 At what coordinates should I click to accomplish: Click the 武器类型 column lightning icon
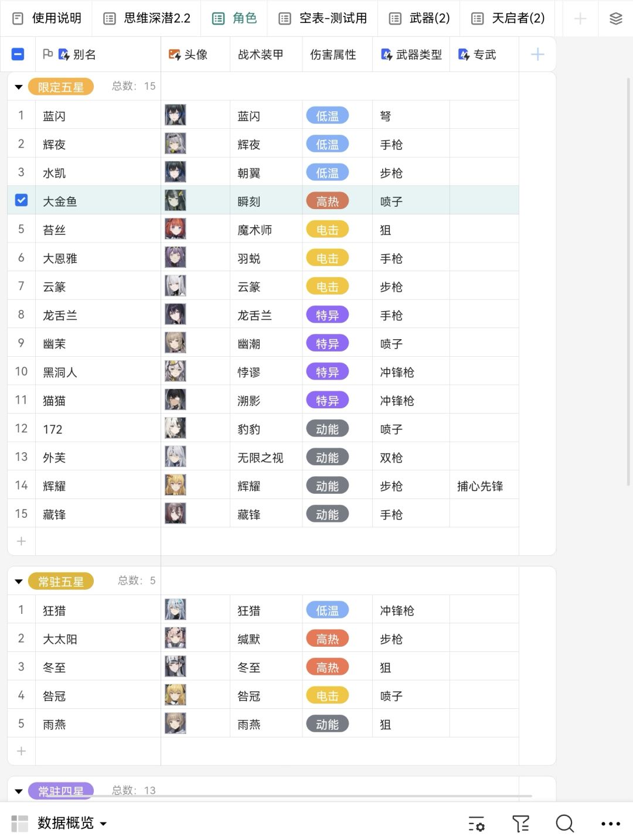point(387,54)
